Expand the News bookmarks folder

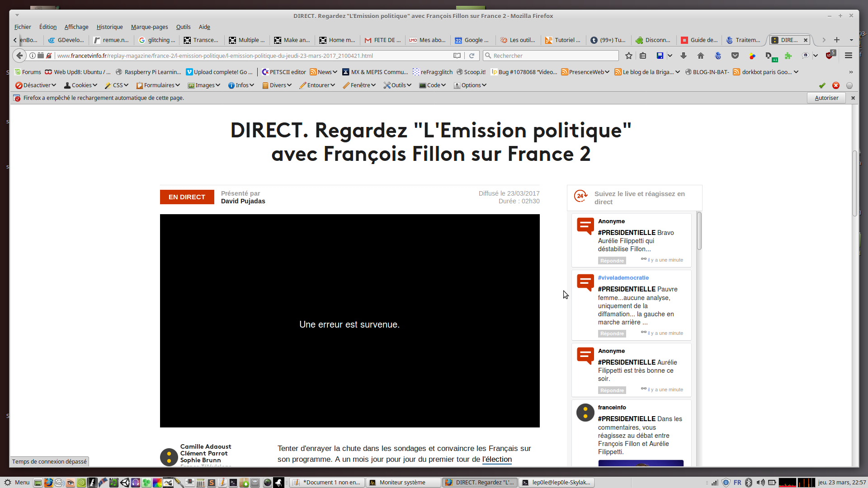click(x=324, y=72)
